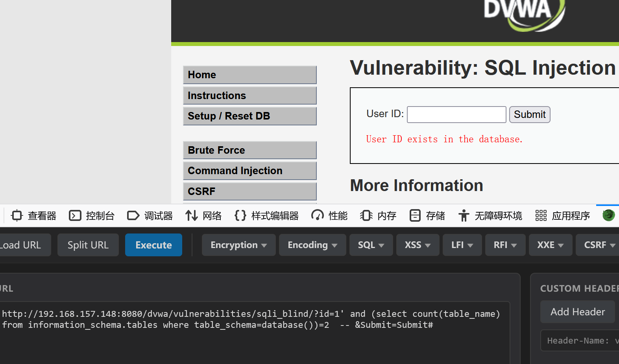Image resolution: width=619 pixels, height=364 pixels.
Task: Open the Inspector (查看器) devtools tab
Action: pos(34,216)
